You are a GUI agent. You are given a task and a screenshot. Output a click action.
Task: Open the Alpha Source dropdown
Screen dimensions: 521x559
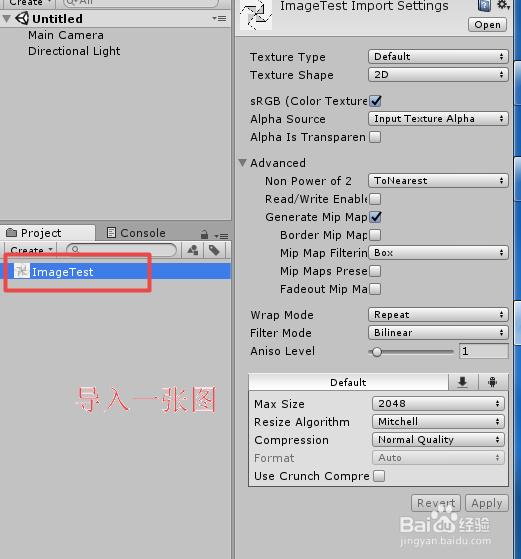click(438, 119)
